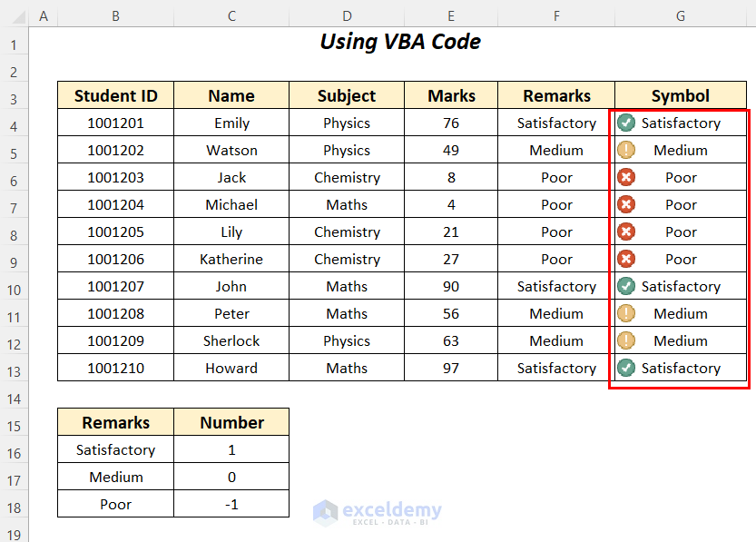Select Peter's 'Medium' cell in Remarks column
The width and height of the screenshot is (756, 542).
pos(556,313)
